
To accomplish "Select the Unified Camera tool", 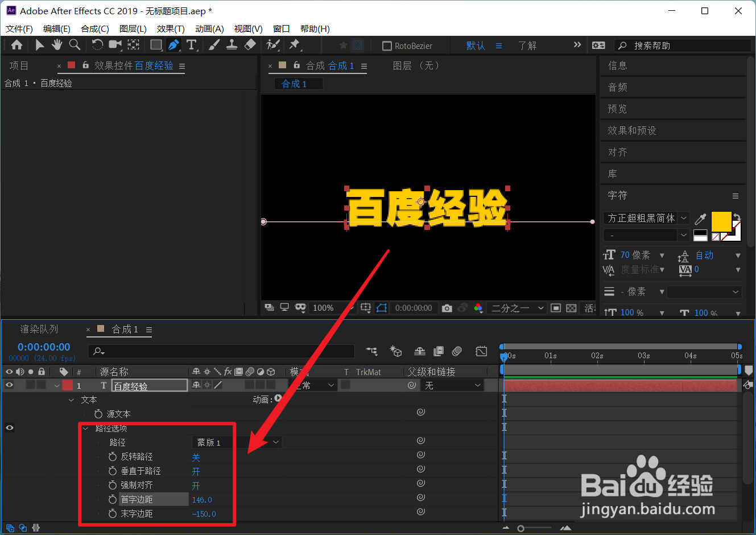I will tap(115, 45).
